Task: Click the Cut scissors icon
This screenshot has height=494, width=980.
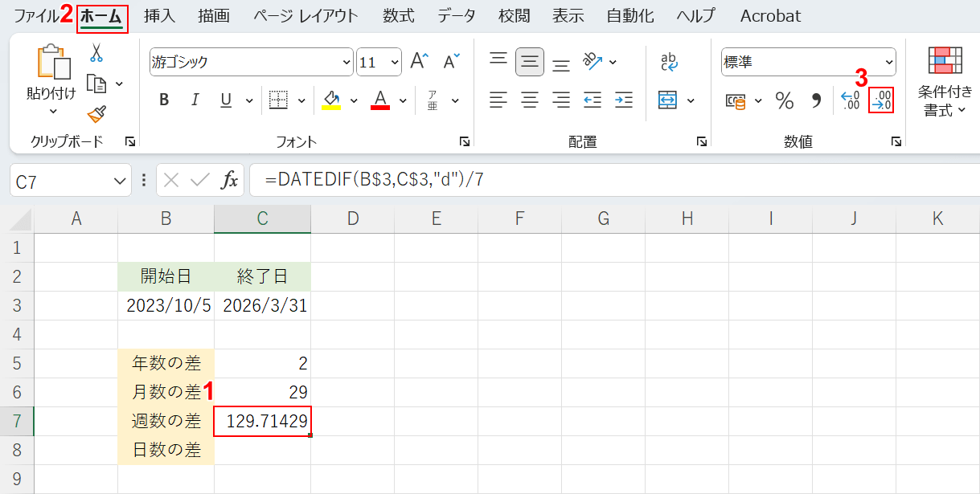Action: pos(96,53)
